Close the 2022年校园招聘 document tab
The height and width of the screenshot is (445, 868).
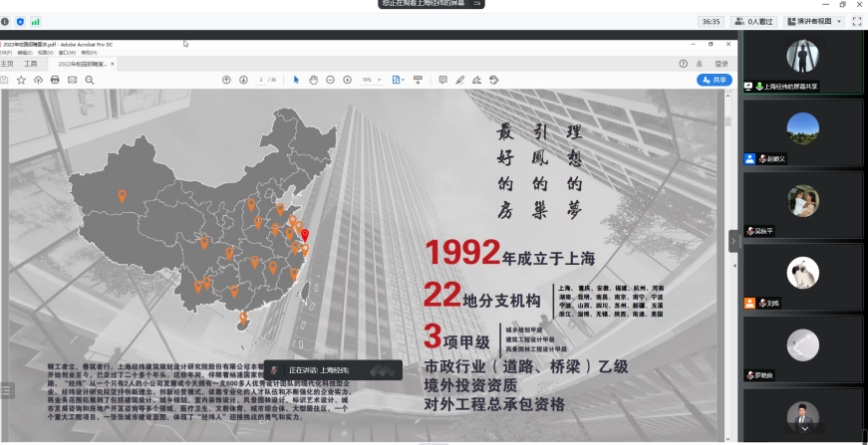coord(113,64)
